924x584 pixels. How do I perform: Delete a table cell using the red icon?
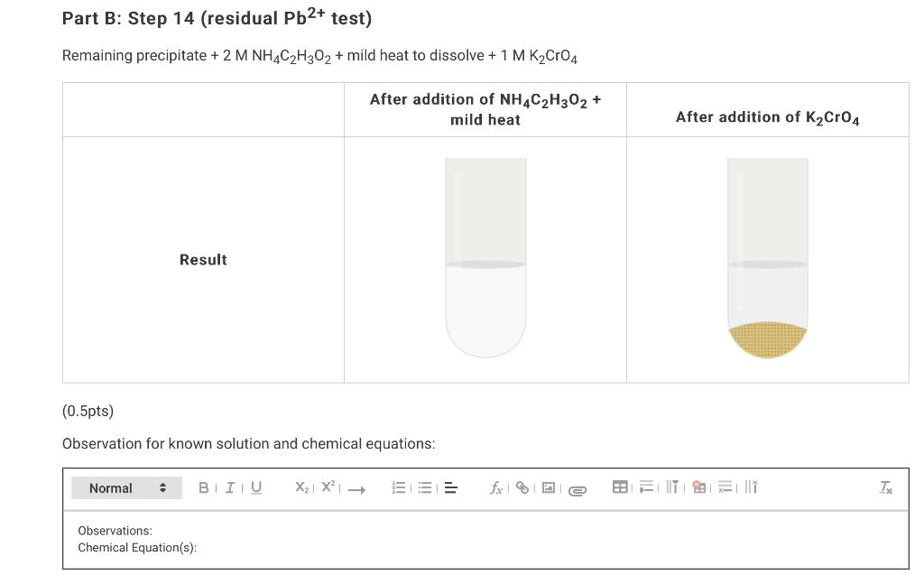coord(698,487)
